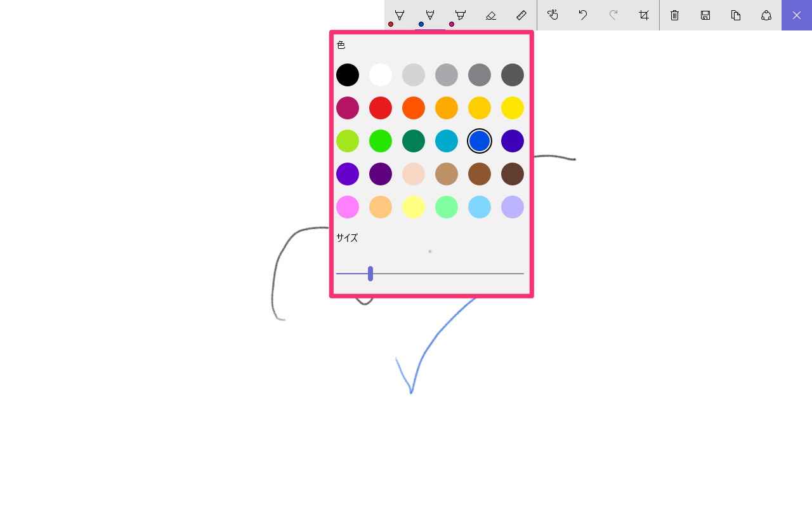Select the highlighter tool
This screenshot has width=812, height=508.
(x=461, y=15)
